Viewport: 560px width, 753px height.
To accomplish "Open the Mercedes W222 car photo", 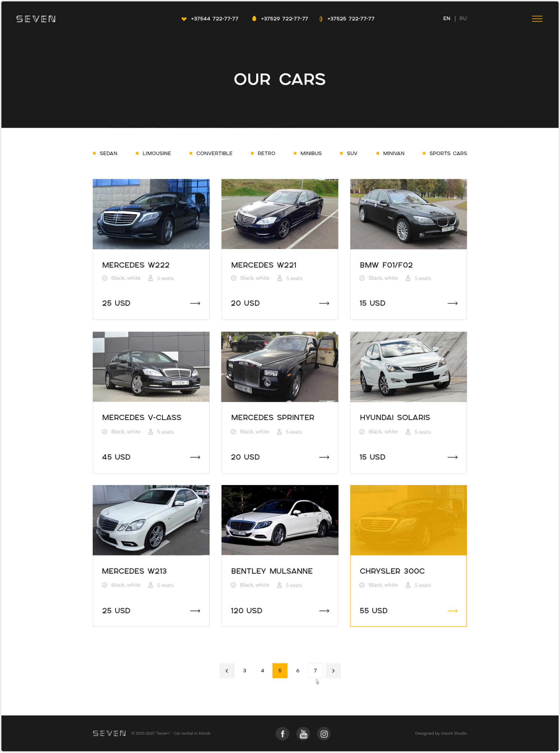I will pos(151,214).
